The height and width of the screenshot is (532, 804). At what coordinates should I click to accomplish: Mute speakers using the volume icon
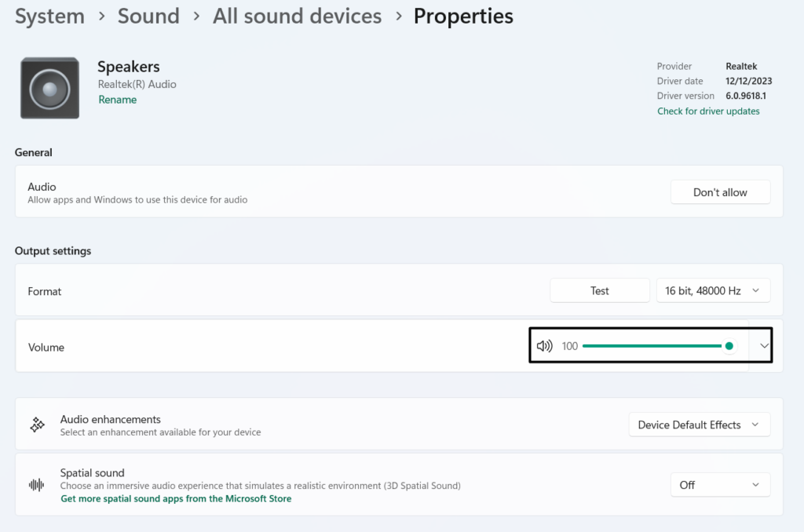point(544,346)
